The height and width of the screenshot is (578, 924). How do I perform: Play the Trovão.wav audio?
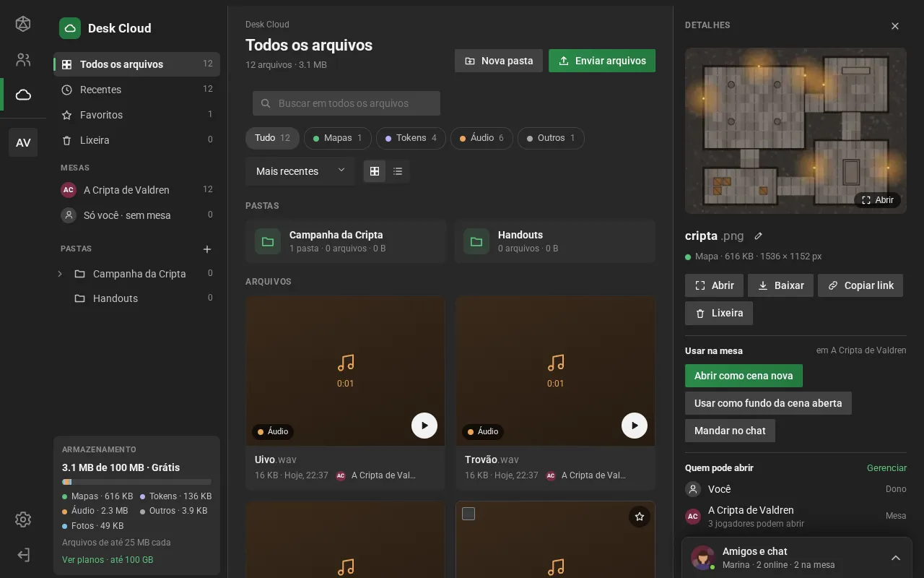tap(635, 426)
